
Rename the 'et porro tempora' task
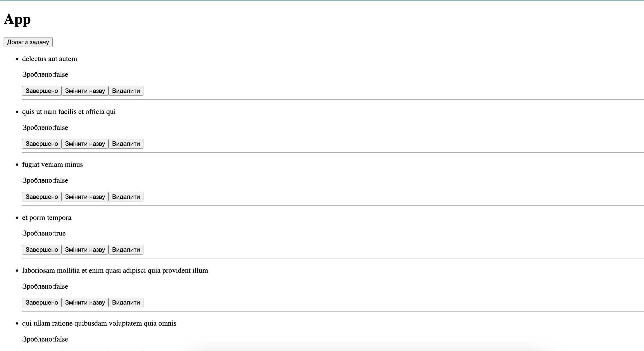[85, 250]
